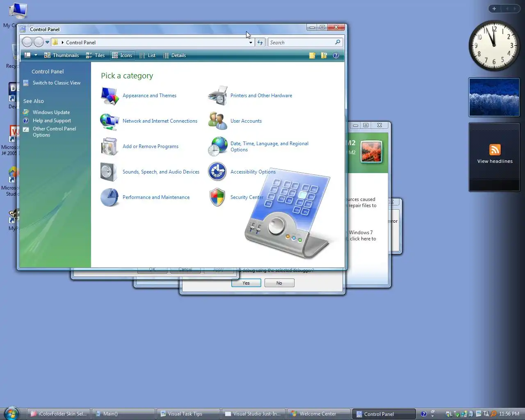
Task: Click the Appearance and Themes link
Action: (149, 96)
